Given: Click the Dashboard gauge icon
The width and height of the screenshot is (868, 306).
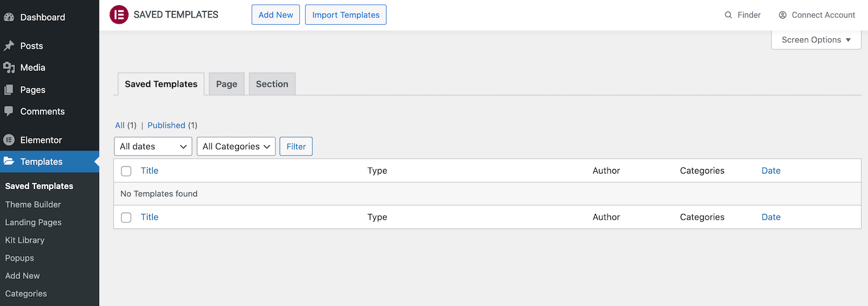Looking at the screenshot, I should pyautogui.click(x=9, y=17).
